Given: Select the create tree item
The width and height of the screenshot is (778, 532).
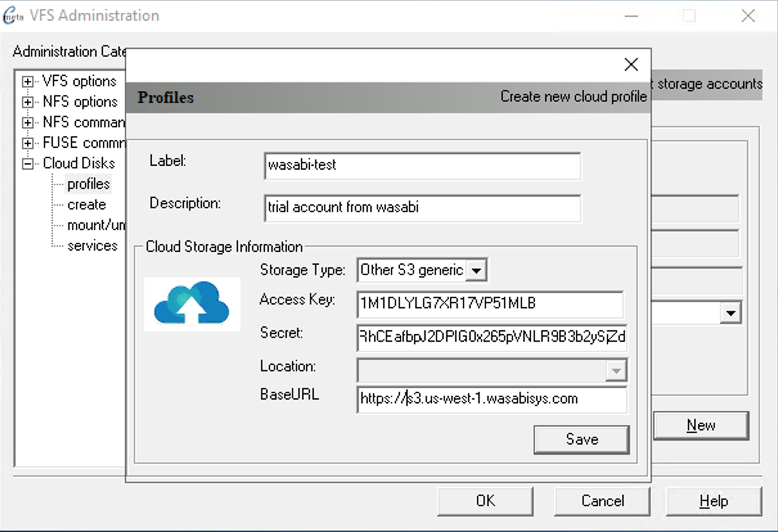Looking at the screenshot, I should pyautogui.click(x=87, y=205).
